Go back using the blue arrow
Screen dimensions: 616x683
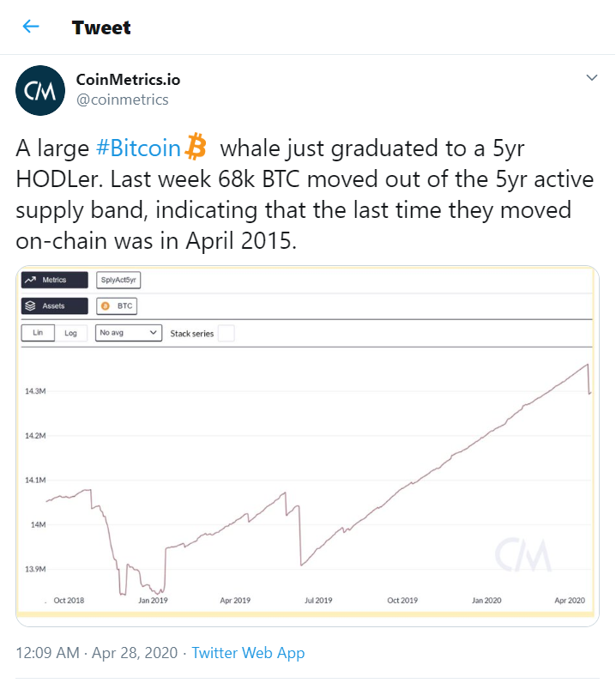pyautogui.click(x=31, y=27)
